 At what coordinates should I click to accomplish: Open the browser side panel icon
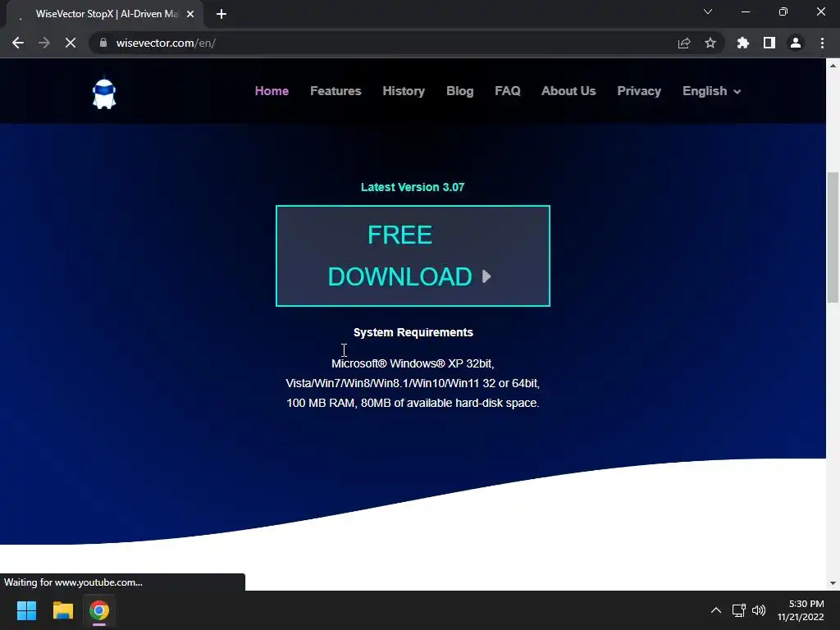pyautogui.click(x=769, y=43)
